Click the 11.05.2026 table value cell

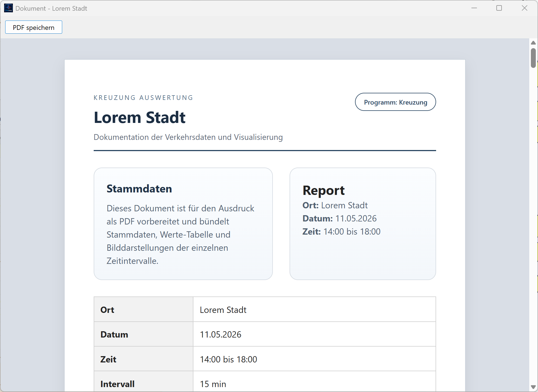tap(314, 334)
